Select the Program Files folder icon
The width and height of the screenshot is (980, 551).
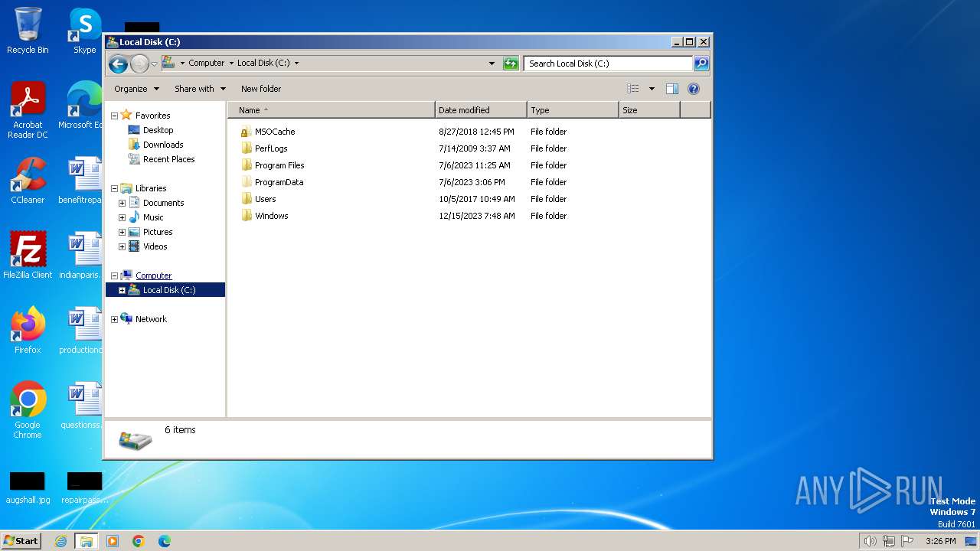(246, 165)
